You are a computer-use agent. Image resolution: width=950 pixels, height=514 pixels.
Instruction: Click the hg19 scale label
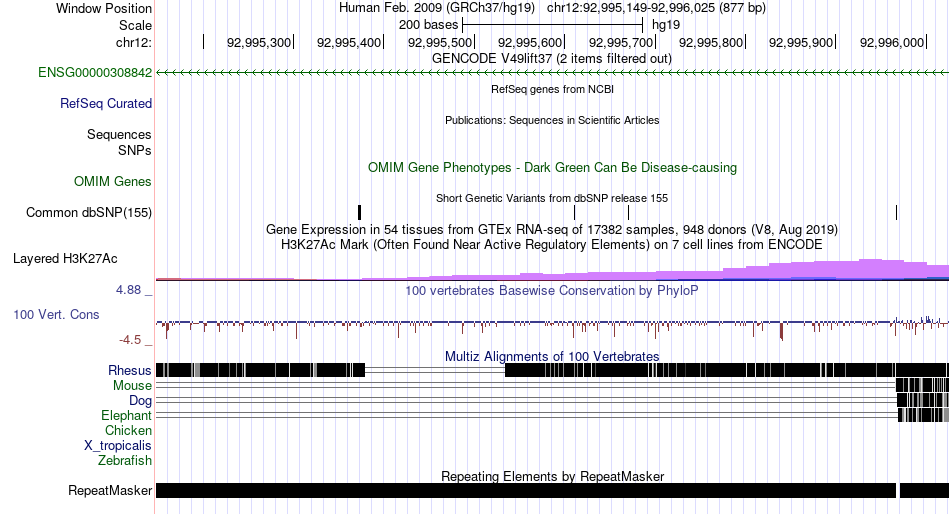[x=666, y=25]
